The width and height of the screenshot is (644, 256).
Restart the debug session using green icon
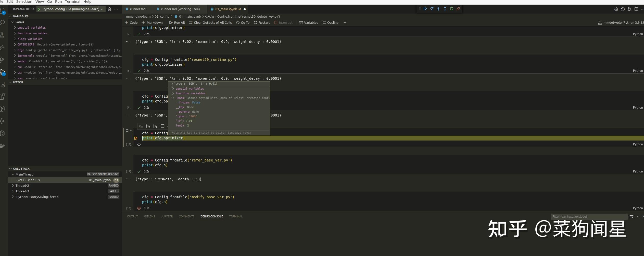(452, 9)
